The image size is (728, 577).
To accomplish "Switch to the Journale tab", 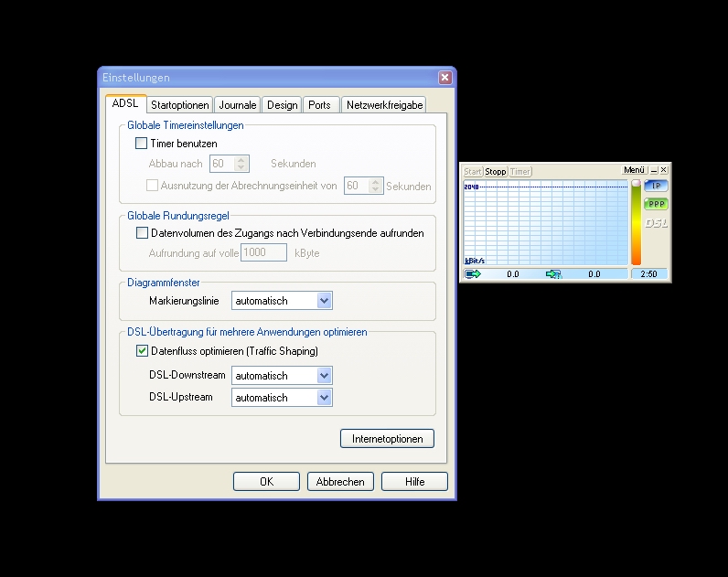I will (237, 105).
